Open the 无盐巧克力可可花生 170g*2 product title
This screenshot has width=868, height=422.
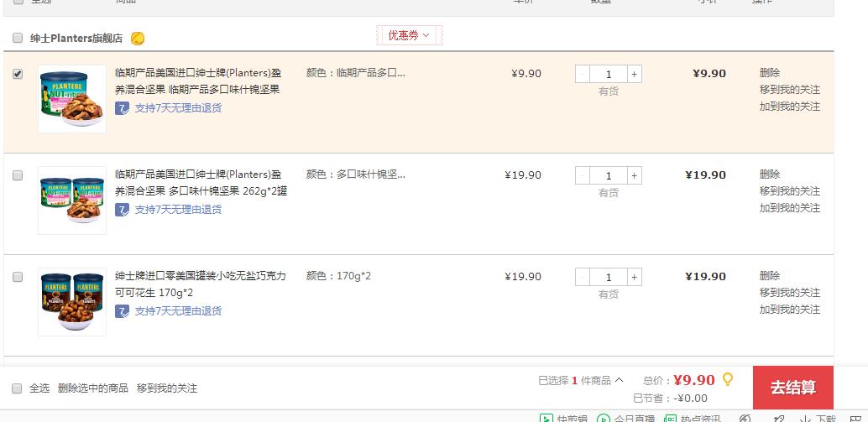pos(201,284)
